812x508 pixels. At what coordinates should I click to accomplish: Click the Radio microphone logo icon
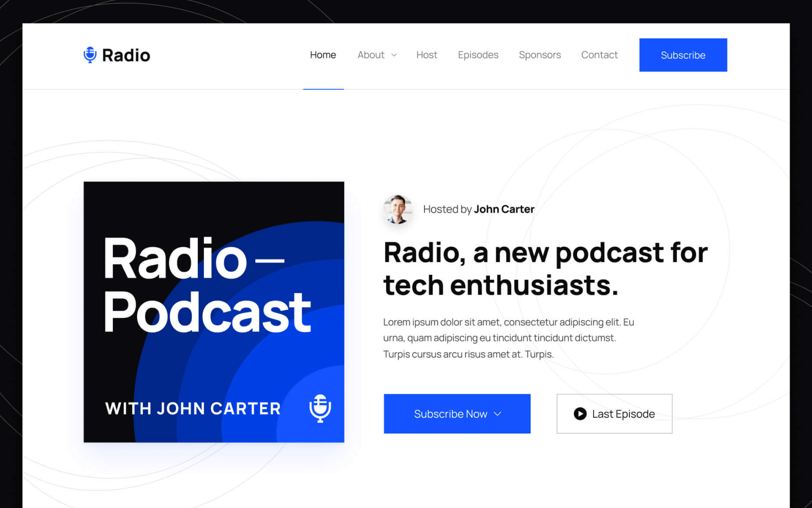pos(90,55)
